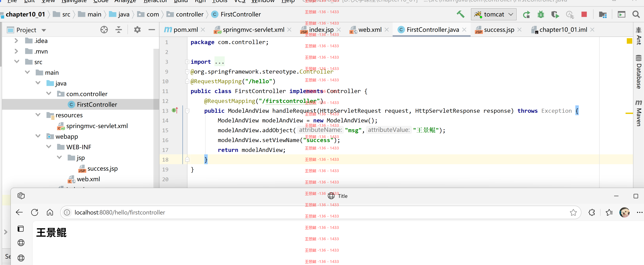The image size is (644, 265).
Task: Collapse the WEB-INF folder
Action: coord(49,147)
